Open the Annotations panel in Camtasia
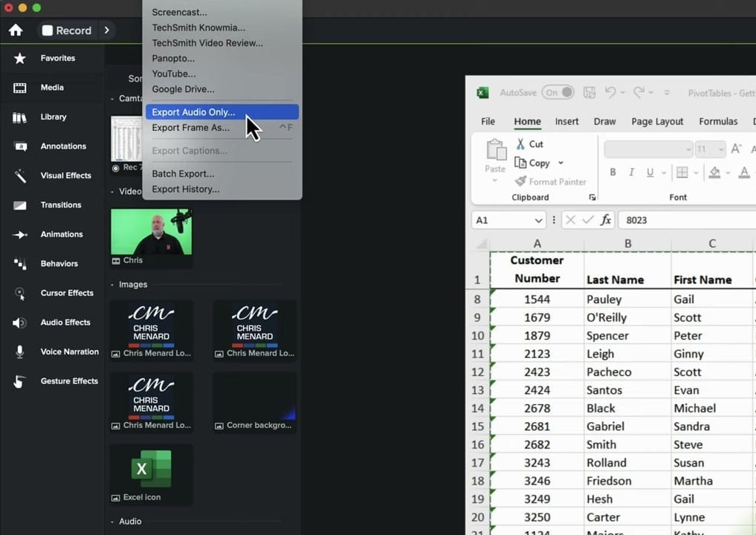This screenshot has width=756, height=535. (x=63, y=146)
